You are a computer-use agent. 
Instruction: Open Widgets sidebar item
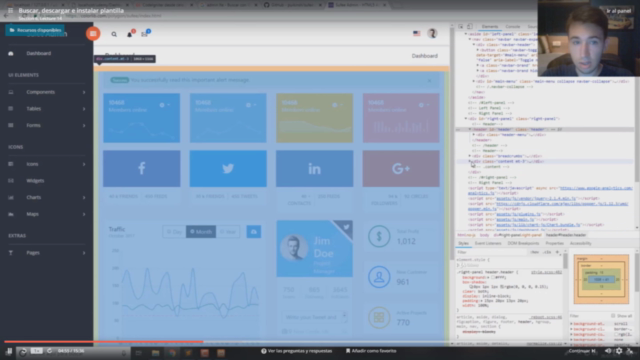click(x=35, y=181)
